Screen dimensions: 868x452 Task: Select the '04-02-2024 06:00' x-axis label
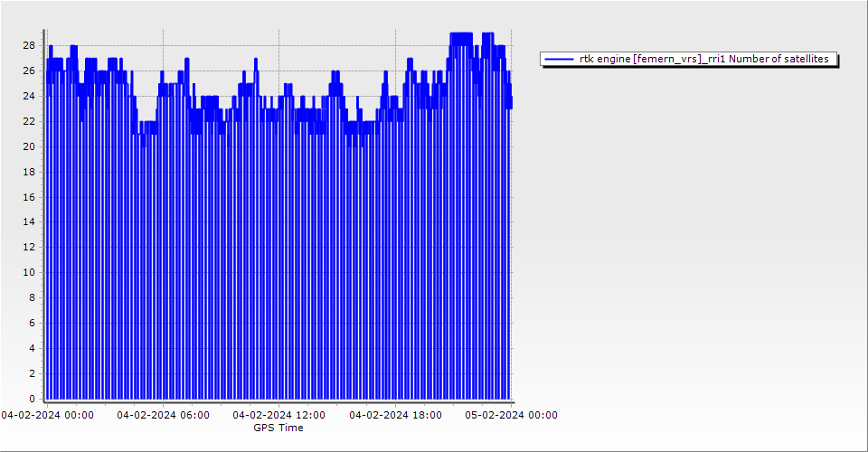(x=163, y=415)
